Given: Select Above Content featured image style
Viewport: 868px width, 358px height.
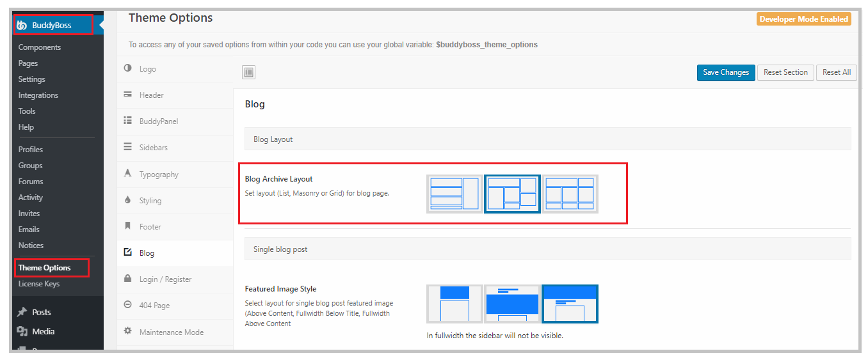Looking at the screenshot, I should pos(454,304).
